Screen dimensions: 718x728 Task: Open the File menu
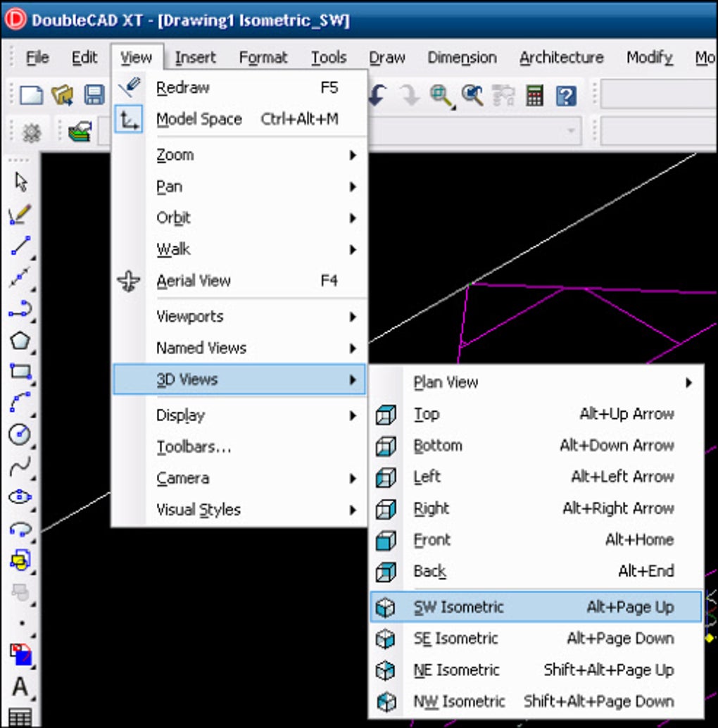pos(37,58)
